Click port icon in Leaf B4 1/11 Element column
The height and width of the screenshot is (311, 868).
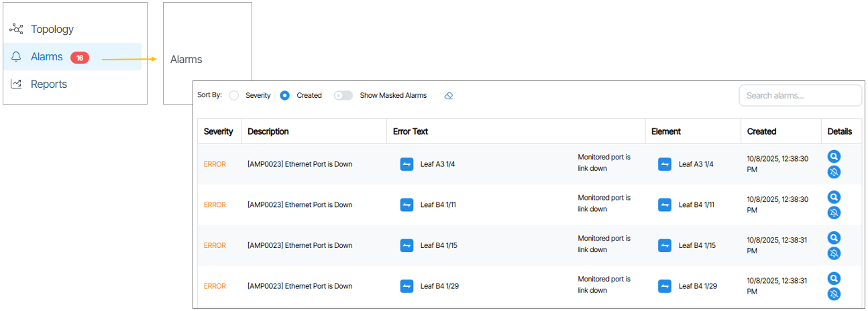664,205
